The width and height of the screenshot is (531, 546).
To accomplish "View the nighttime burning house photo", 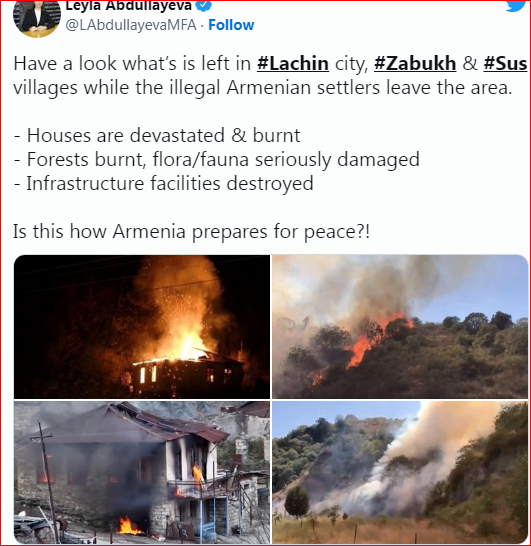I will (142, 327).
